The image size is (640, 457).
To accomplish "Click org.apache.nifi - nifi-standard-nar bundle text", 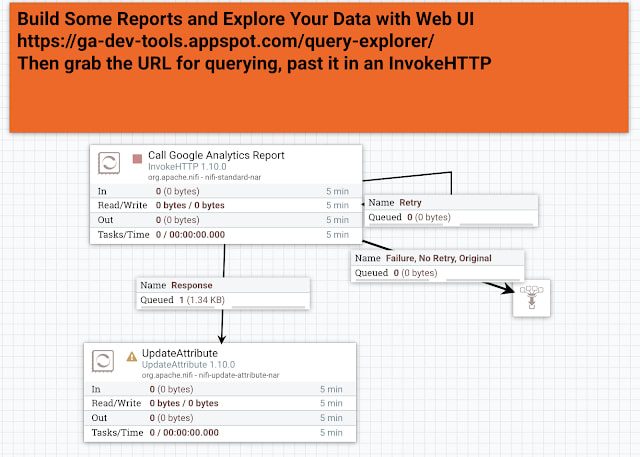I will (x=204, y=177).
